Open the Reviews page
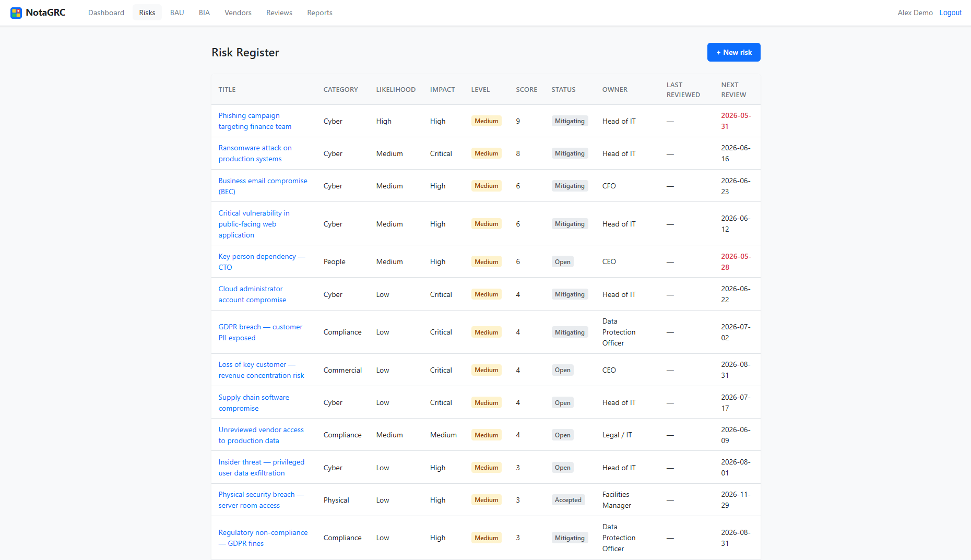Screen dimensions: 971x560 (279, 13)
